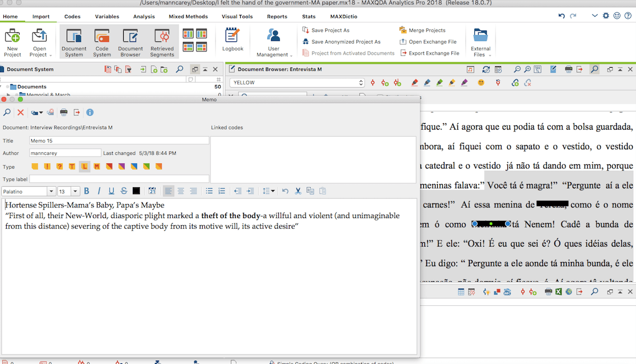Viewport: 636px width, 364px height.
Task: Open the MAXDictio tab
Action: coord(344,17)
